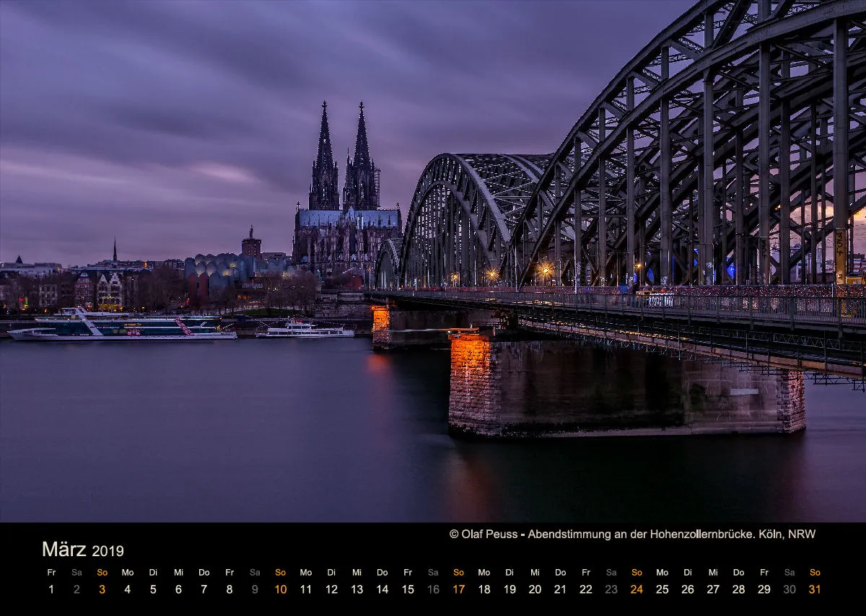The image size is (866, 616).
Task: Click the "Do" weekday label above date 21
Action: (x=561, y=573)
